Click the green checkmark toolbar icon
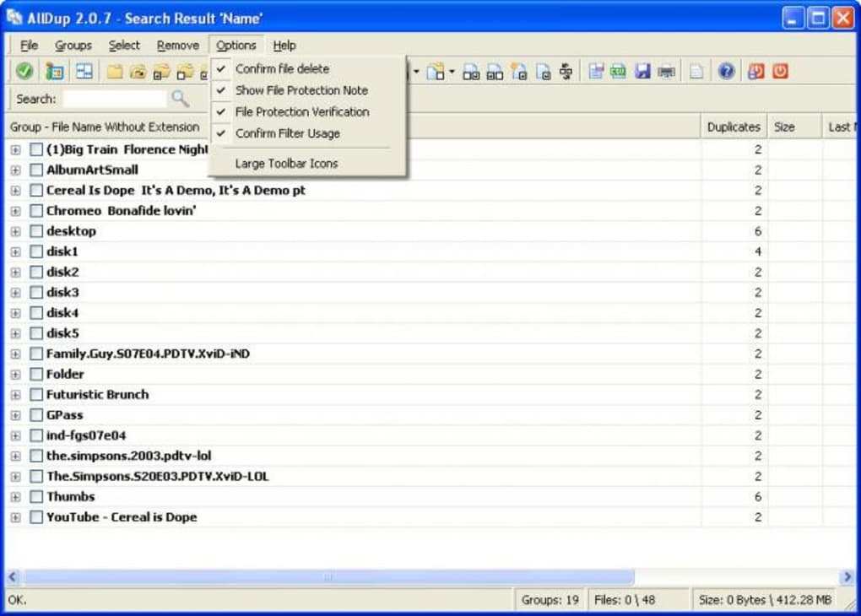Image resolution: width=861 pixels, height=616 pixels. [24, 72]
